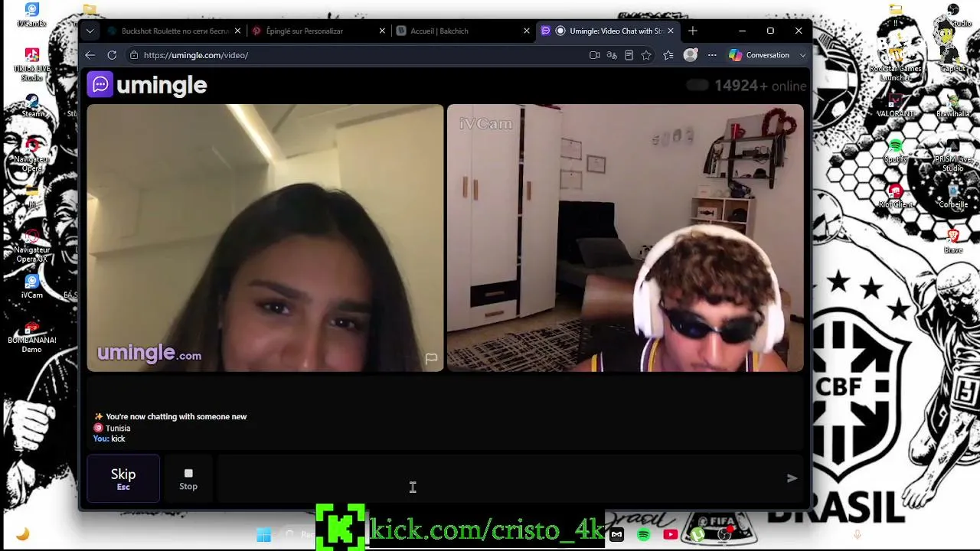
Task: Open the Steam desktop shortcut
Action: click(32, 106)
